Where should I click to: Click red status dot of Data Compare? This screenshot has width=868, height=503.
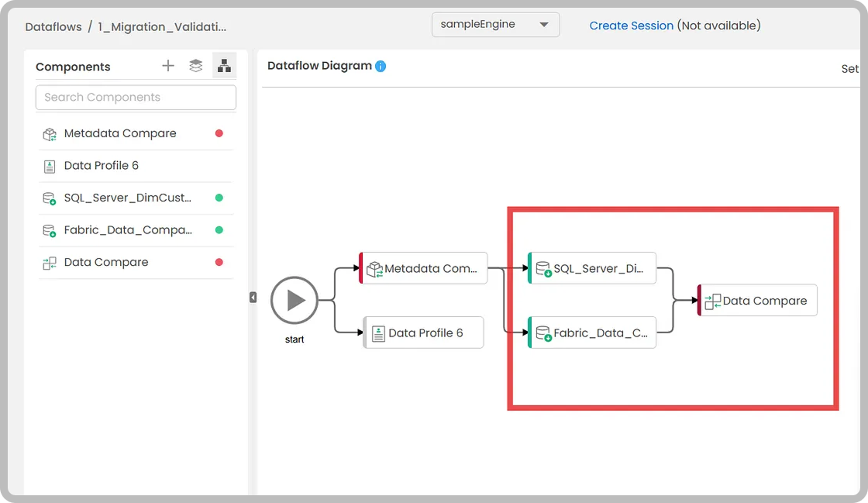(x=219, y=262)
